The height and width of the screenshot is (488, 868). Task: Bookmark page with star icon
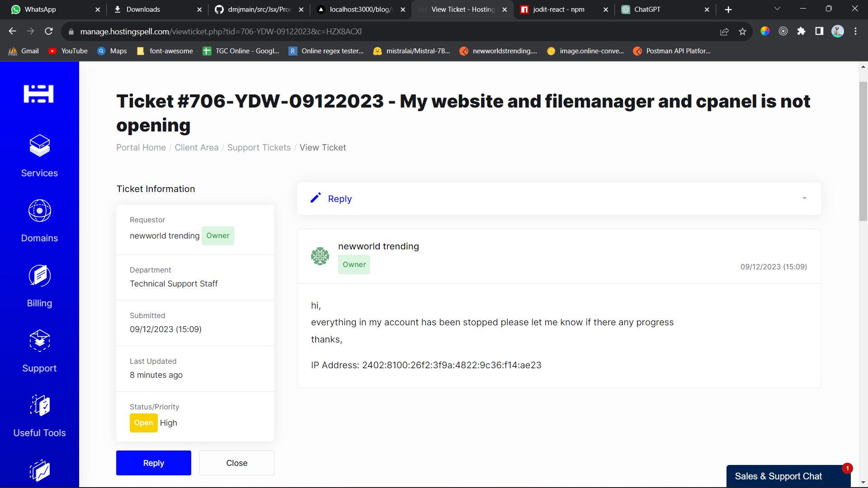pos(742,31)
